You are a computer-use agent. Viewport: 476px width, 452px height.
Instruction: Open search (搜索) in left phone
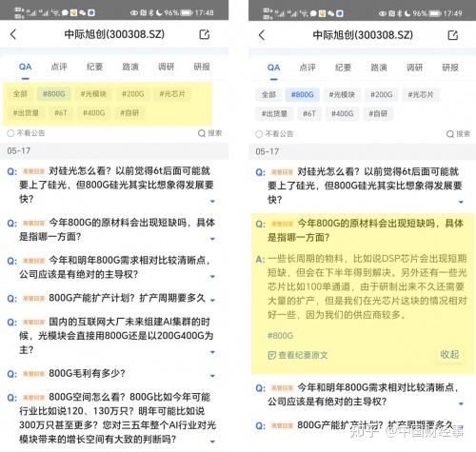209,133
